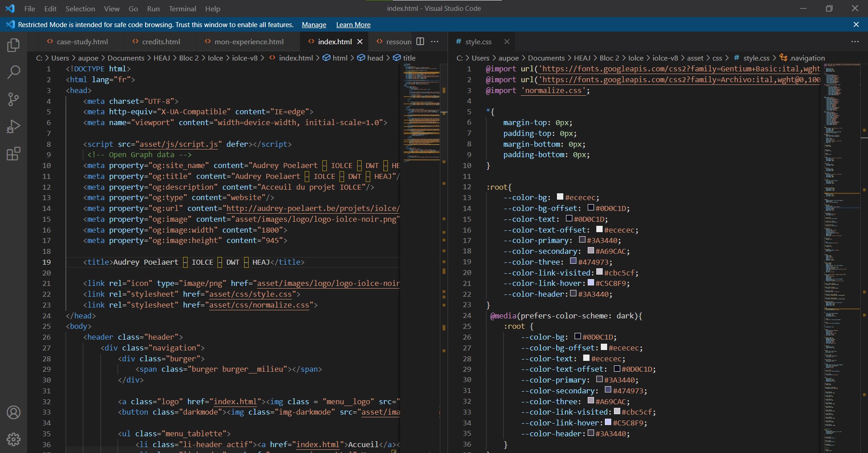The height and width of the screenshot is (453, 868).
Task: Click the asset folder breadcrumb in right editor
Action: (x=695, y=58)
